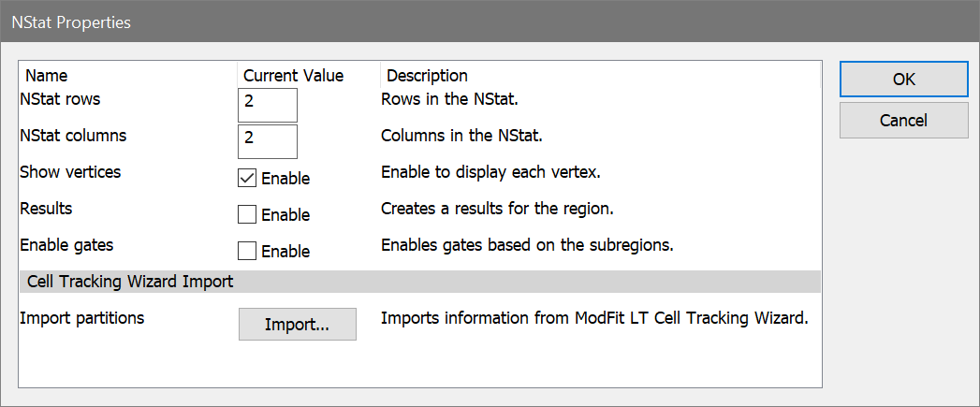
Task: Enable the Results checkbox
Action: click(247, 214)
